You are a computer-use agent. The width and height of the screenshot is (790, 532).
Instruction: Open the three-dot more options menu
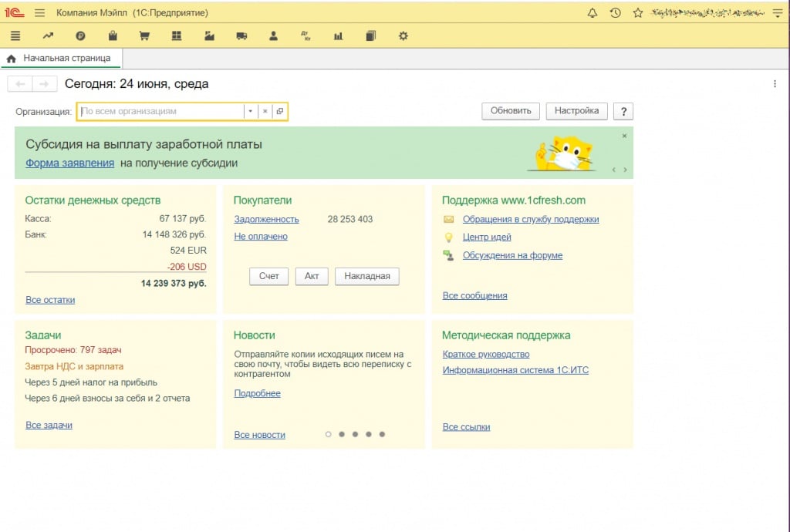[x=775, y=84]
